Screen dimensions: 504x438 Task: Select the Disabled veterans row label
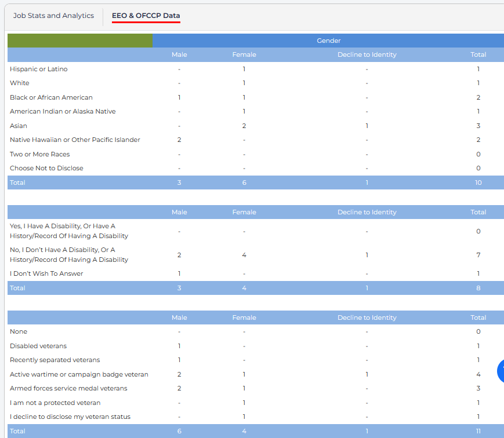click(38, 346)
